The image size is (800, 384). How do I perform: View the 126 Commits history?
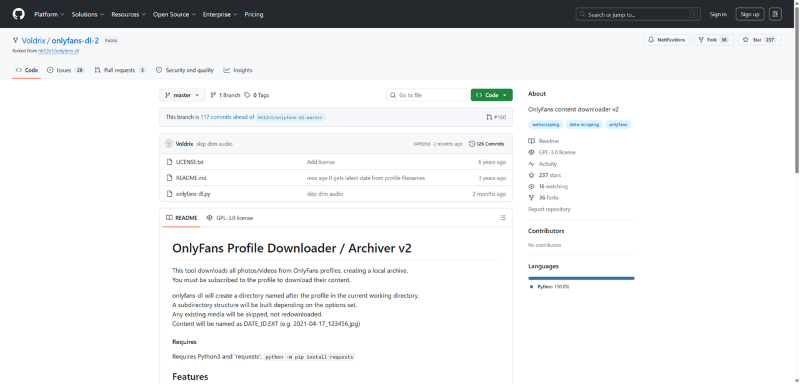(x=487, y=144)
